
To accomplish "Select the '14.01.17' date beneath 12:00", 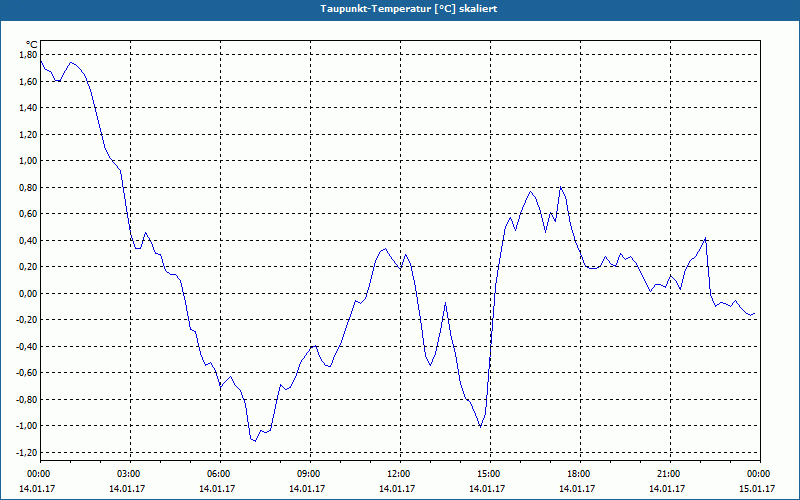I will [x=397, y=489].
